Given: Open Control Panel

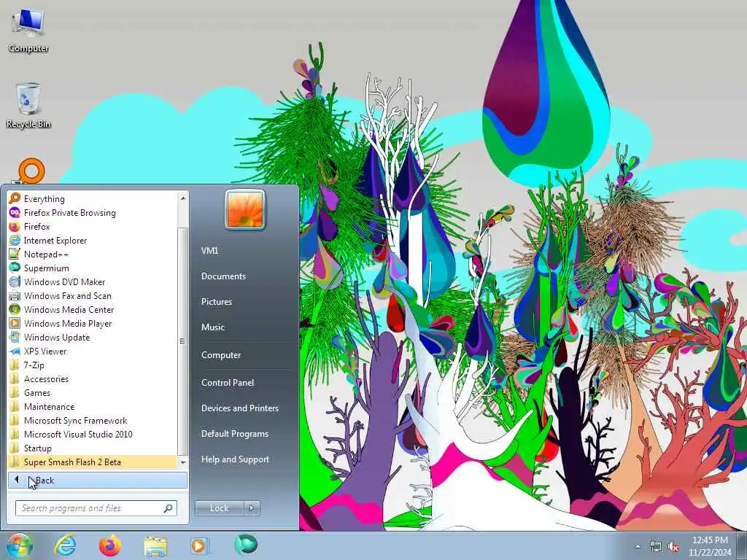Looking at the screenshot, I should click(x=228, y=382).
